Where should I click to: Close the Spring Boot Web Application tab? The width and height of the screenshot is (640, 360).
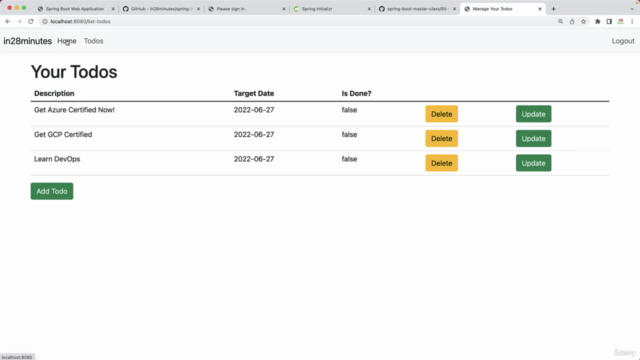pyautogui.click(x=113, y=9)
